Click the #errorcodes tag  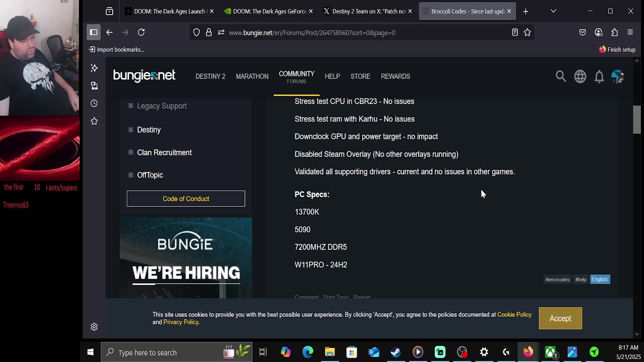pyautogui.click(x=557, y=280)
